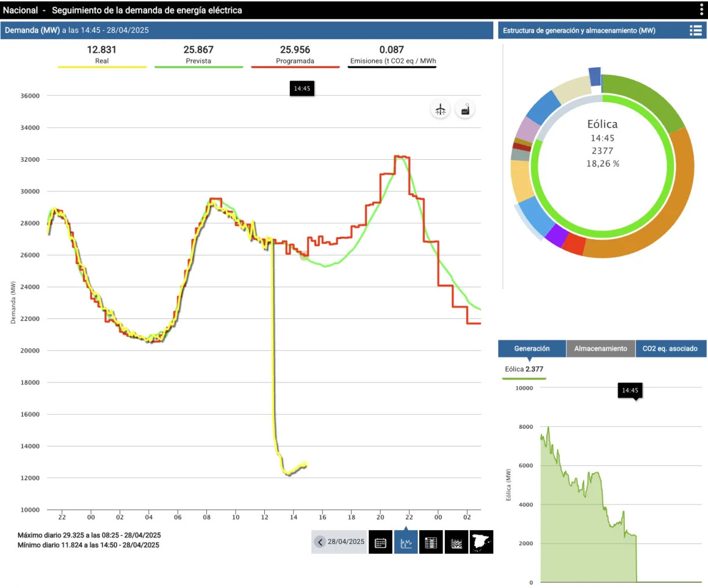The width and height of the screenshot is (708, 588).
Task: Open the stacked area chart view icon
Action: [456, 542]
